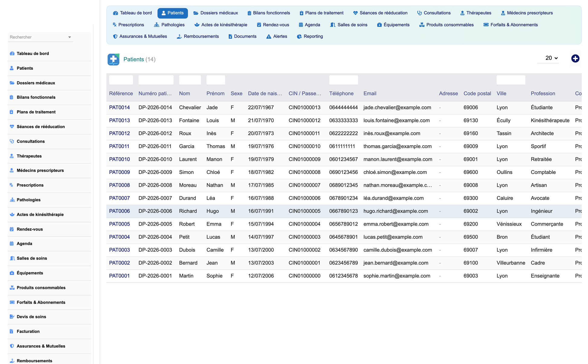Viewport: 588px width, 364px height.
Task: Open patient link PAT0001
Action: [x=119, y=276]
